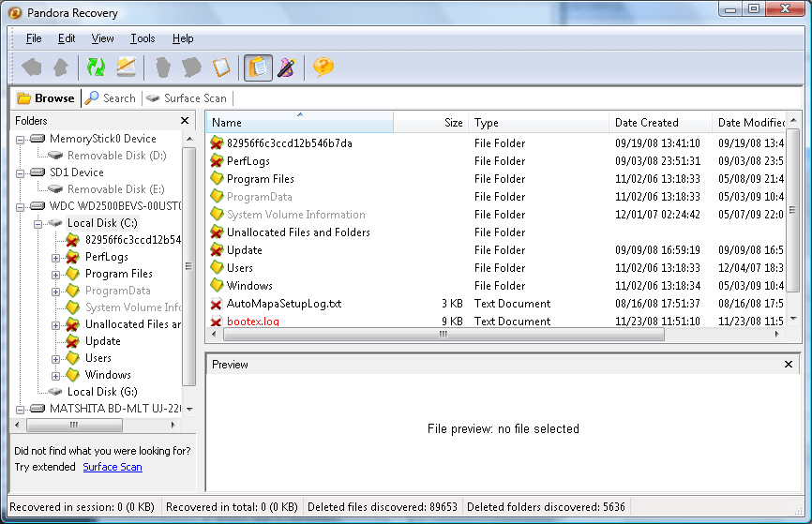Screen dimensions: 812x524
Task: Click the Pandora Recovery title bar icon
Action: (x=15, y=13)
